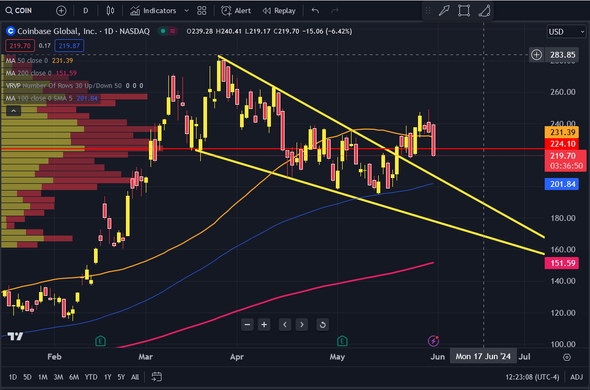Switch to All date range

point(135,377)
